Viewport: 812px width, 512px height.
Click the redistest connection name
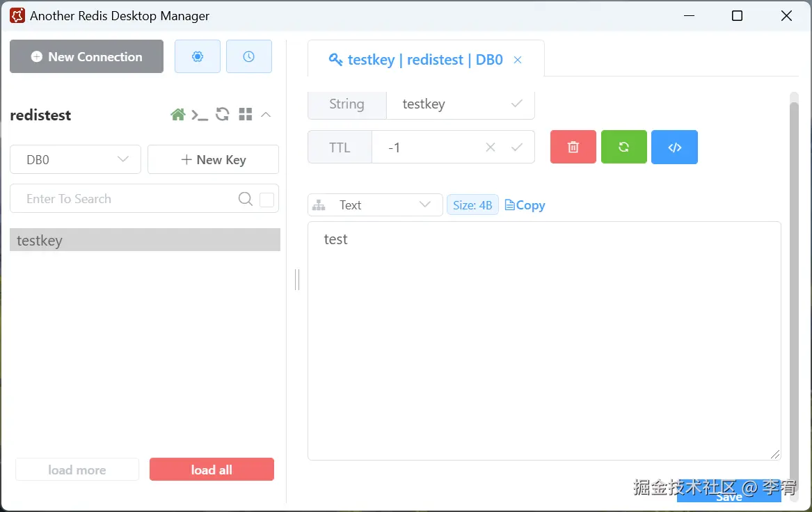coord(40,115)
